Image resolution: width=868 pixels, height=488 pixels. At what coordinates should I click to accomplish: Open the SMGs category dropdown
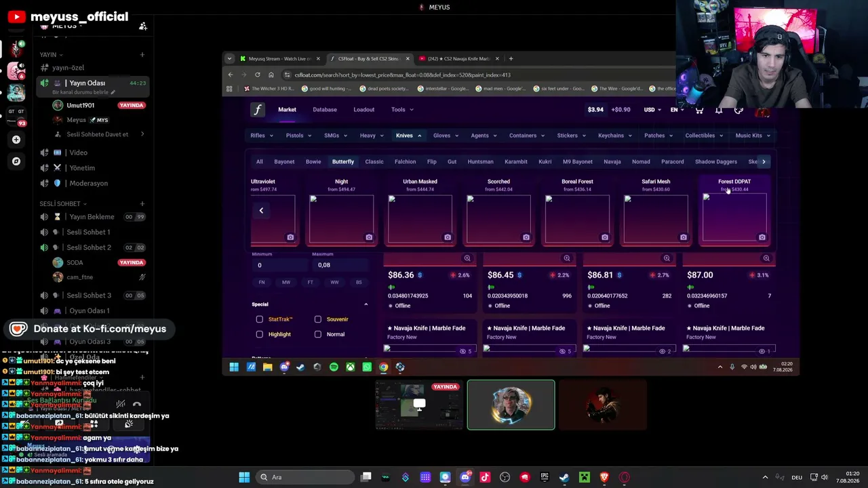tap(336, 136)
